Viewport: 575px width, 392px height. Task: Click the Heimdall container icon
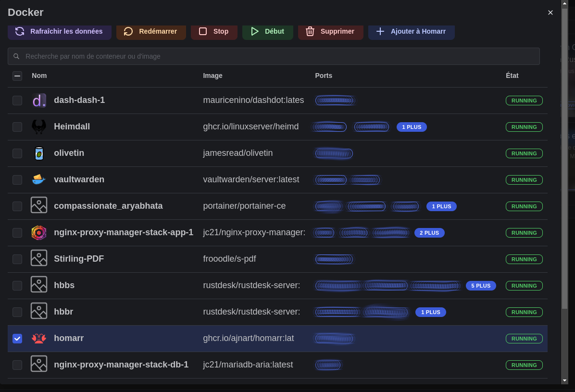[39, 127]
